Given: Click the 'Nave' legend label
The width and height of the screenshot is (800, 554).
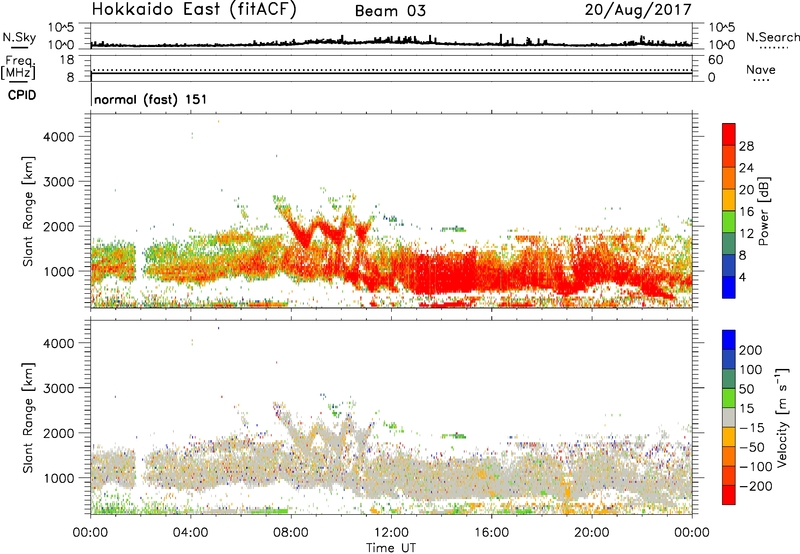Looking at the screenshot, I should (x=761, y=70).
